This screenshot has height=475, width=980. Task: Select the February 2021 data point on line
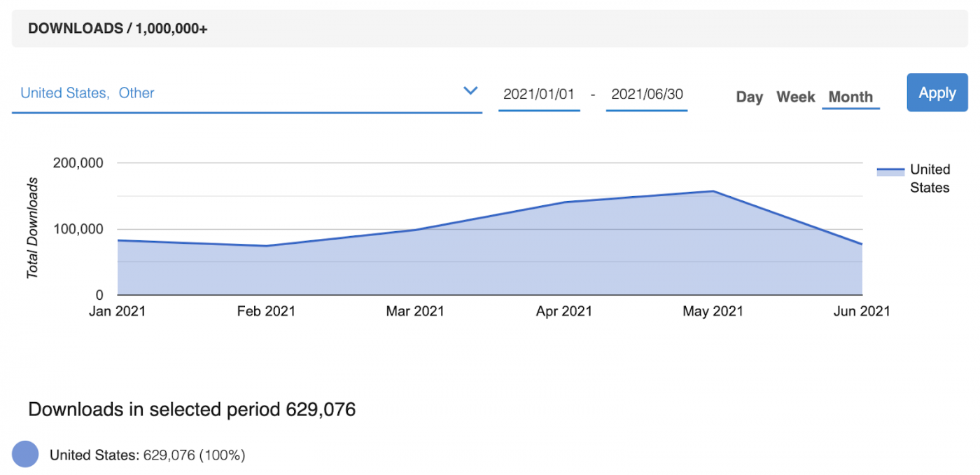point(266,246)
